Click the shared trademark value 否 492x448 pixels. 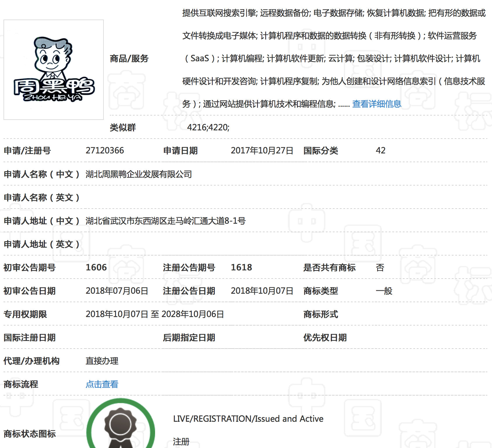tap(380, 267)
